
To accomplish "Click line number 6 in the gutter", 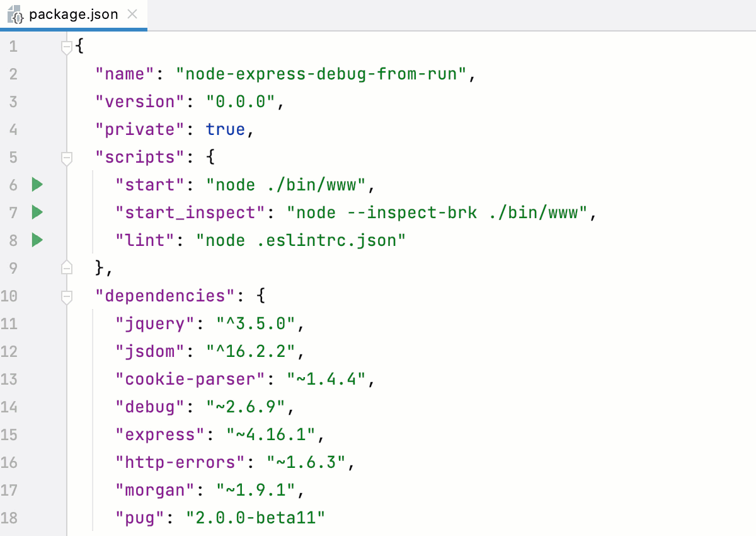I will [13, 185].
